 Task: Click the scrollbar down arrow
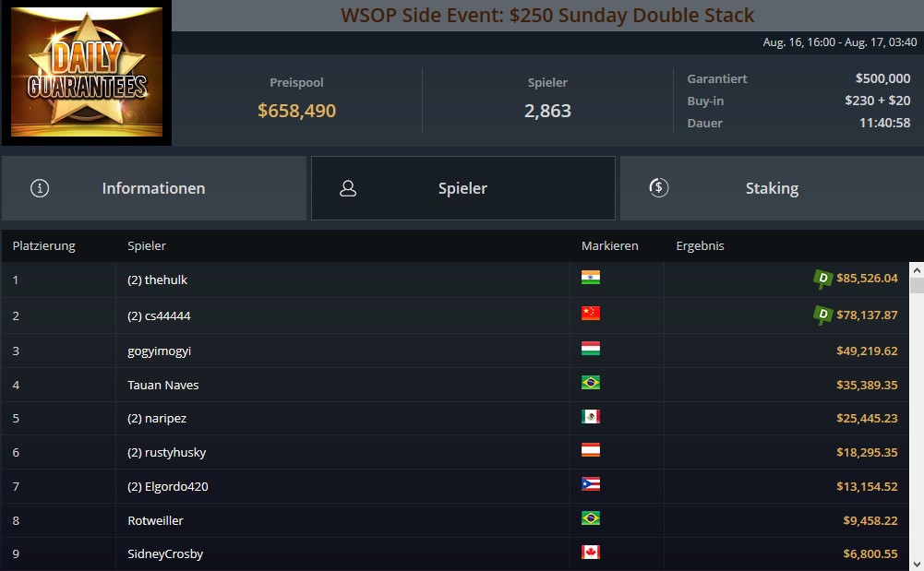click(917, 565)
